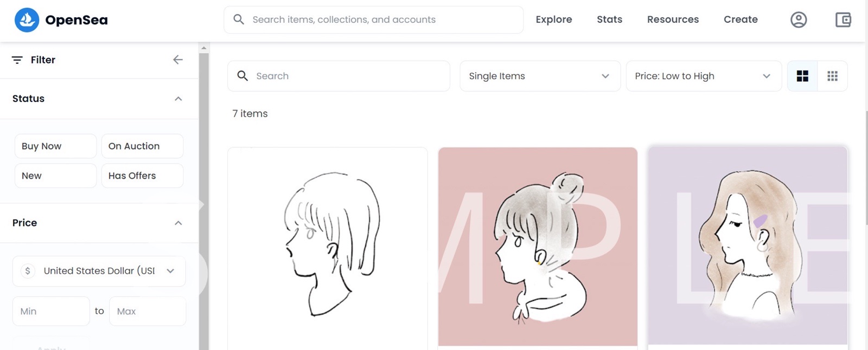Open United States Dollar currency dropdown

click(x=99, y=271)
